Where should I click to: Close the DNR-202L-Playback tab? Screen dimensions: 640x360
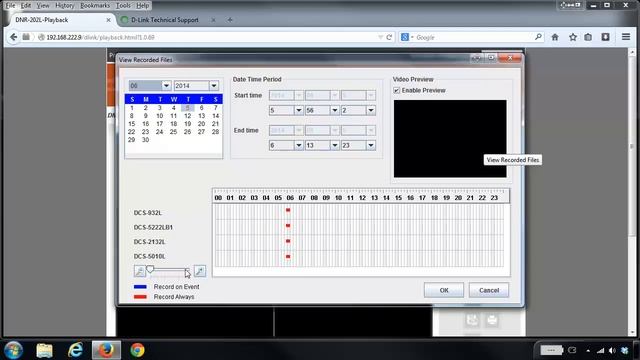click(x=108, y=20)
